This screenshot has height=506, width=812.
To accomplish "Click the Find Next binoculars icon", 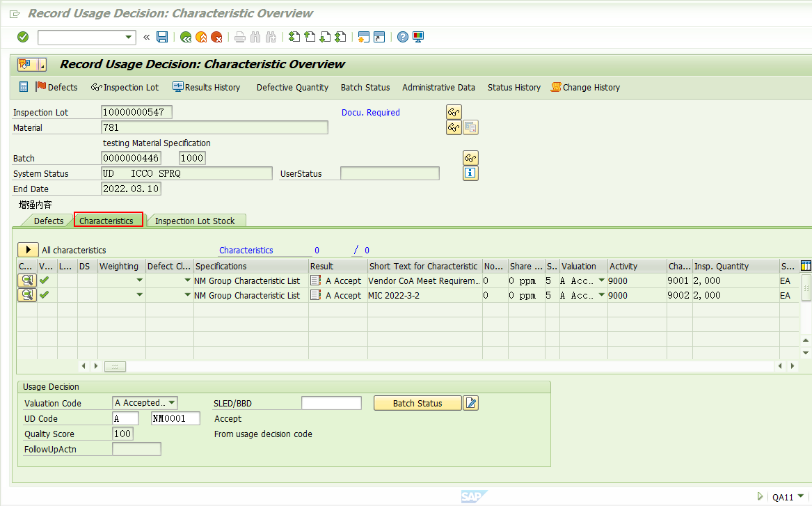I will 271,37.
